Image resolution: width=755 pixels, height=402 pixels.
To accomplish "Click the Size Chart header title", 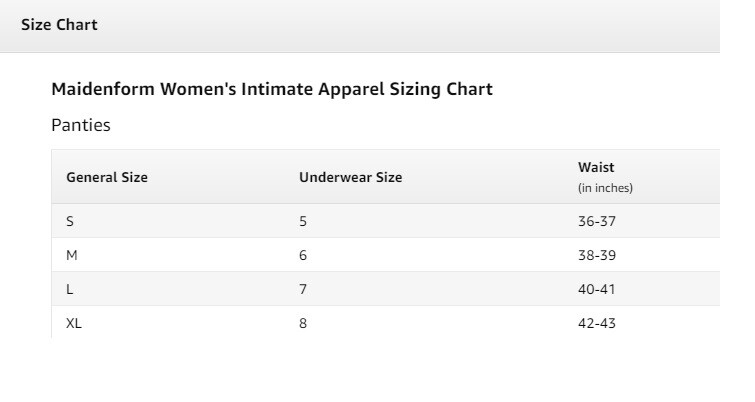I will click(59, 25).
